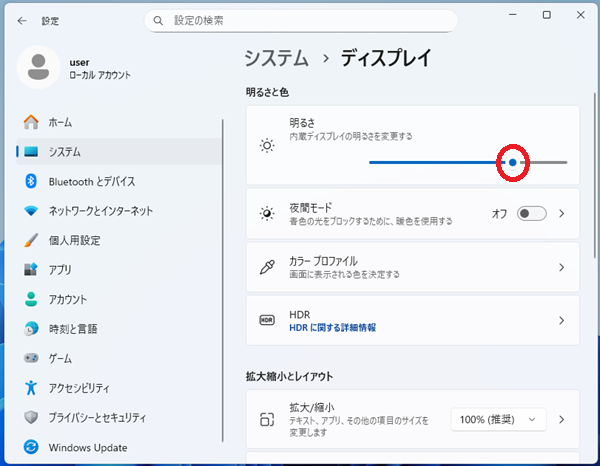Maximize the settings window
The width and height of the screenshot is (600, 466).
[x=547, y=15]
